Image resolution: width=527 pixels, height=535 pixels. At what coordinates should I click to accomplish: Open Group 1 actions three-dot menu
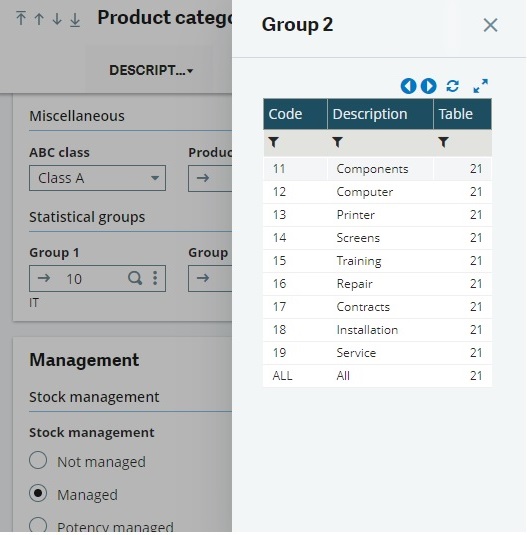pyautogui.click(x=155, y=278)
